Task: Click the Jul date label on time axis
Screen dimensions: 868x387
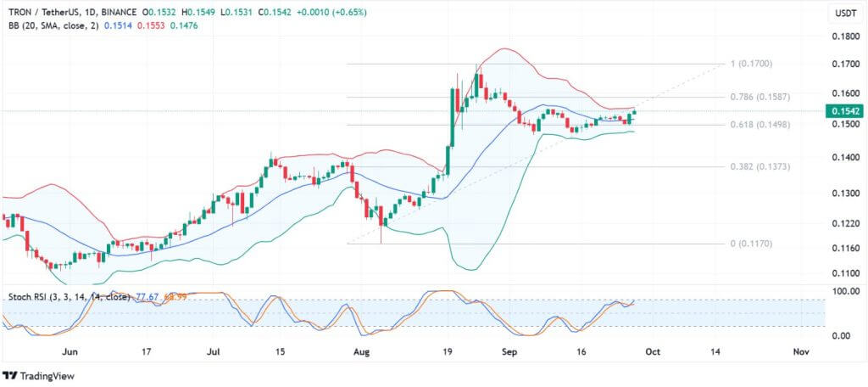Action: coord(214,351)
